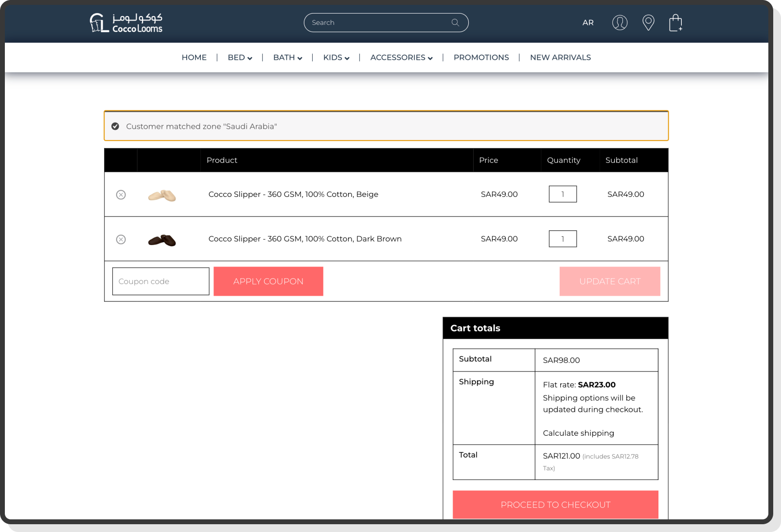Open the search magnifier icon
Screen dimensions: 781x532
pos(455,22)
